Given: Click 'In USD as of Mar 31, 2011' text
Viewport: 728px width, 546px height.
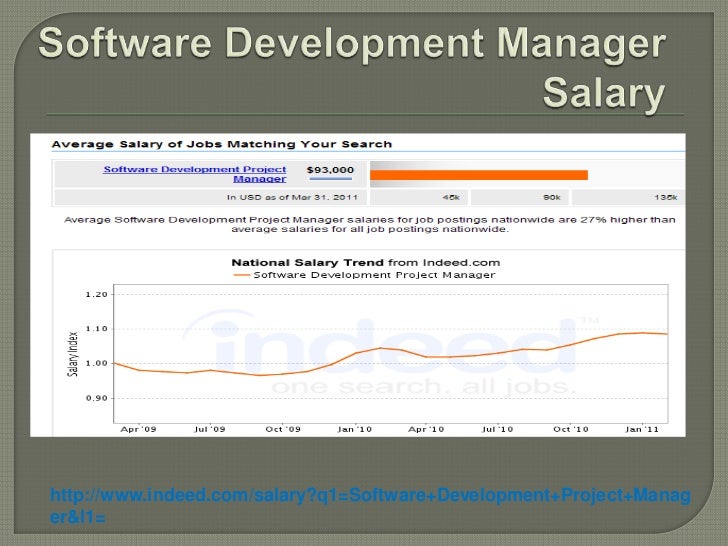Looking at the screenshot, I should click(x=292, y=197).
